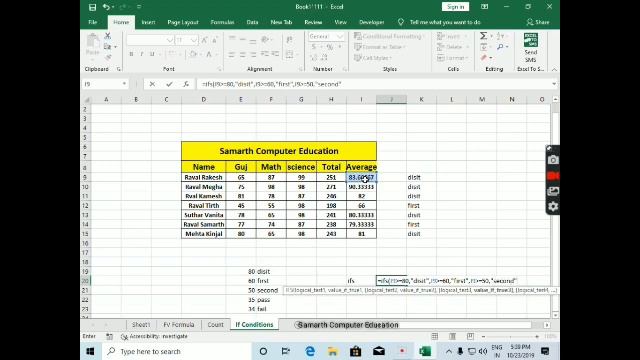The height and width of the screenshot is (360, 640).
Task: Click the vertical scrollbar down arrow
Action: coord(555,315)
